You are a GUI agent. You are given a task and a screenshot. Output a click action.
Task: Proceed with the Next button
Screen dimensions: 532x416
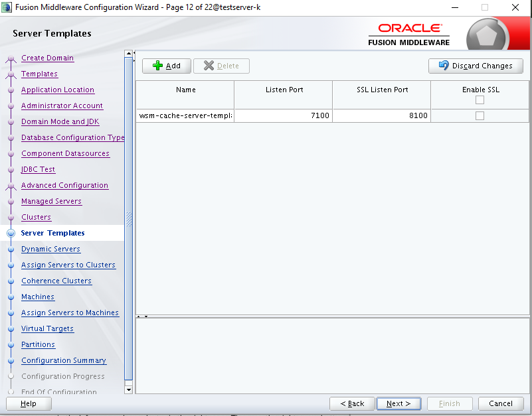pyautogui.click(x=399, y=404)
